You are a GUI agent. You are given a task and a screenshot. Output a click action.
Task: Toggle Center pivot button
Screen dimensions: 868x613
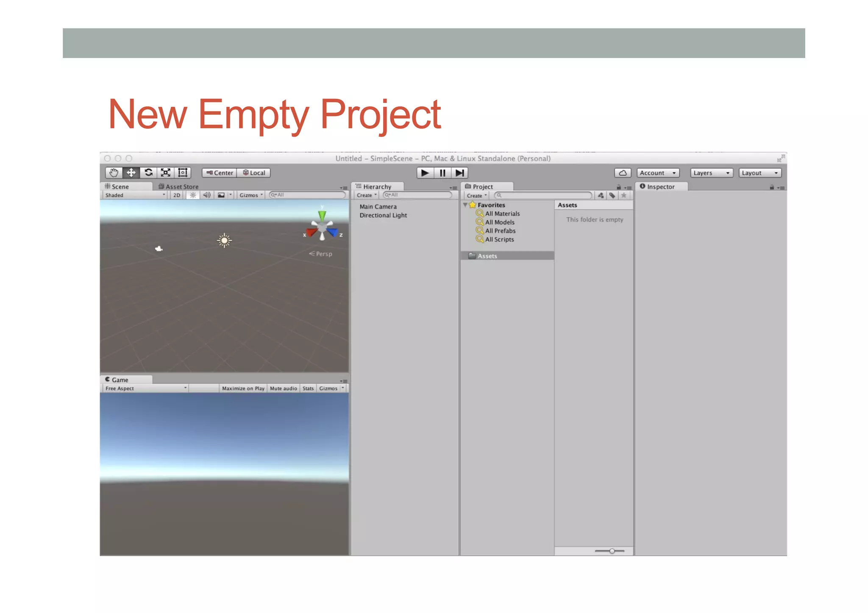[220, 173]
